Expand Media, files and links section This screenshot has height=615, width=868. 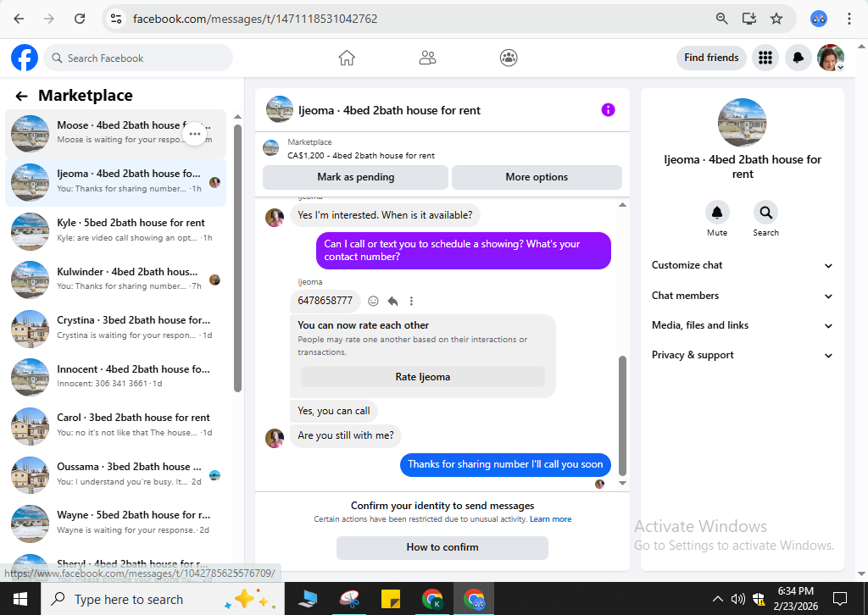pos(742,326)
